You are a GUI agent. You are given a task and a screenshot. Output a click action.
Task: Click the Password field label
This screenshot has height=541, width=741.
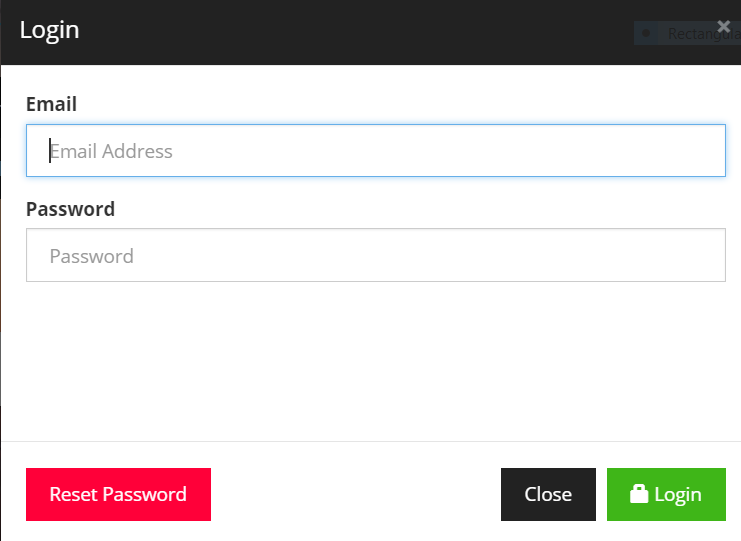(x=70, y=209)
